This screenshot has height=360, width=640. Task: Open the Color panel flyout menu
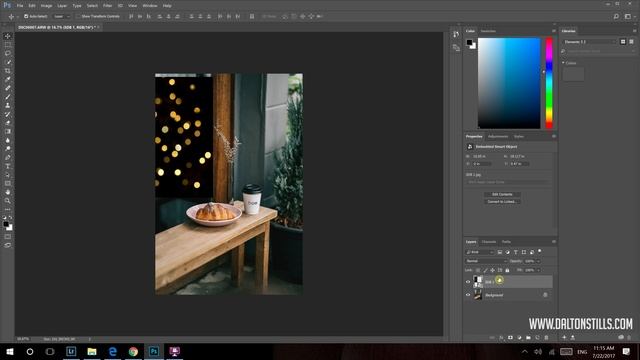(x=554, y=31)
